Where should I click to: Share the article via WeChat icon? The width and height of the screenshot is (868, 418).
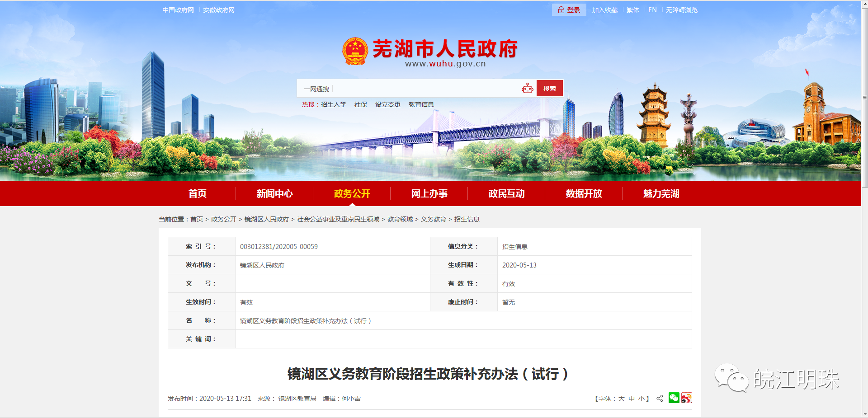coord(674,398)
